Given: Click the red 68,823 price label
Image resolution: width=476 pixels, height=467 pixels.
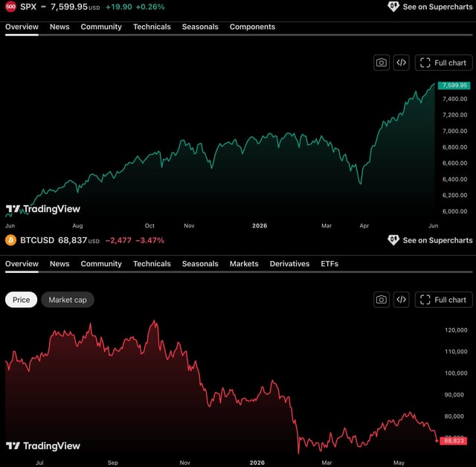Looking at the screenshot, I should click(x=454, y=440).
